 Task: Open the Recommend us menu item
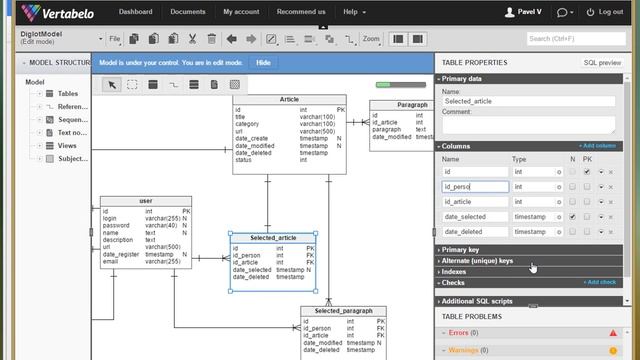pyautogui.click(x=301, y=12)
